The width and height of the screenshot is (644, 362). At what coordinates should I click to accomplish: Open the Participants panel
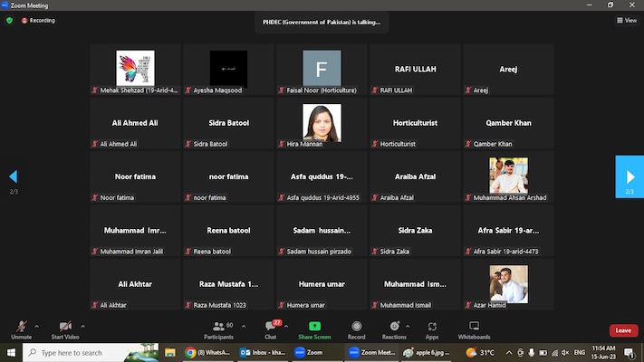(x=218, y=329)
